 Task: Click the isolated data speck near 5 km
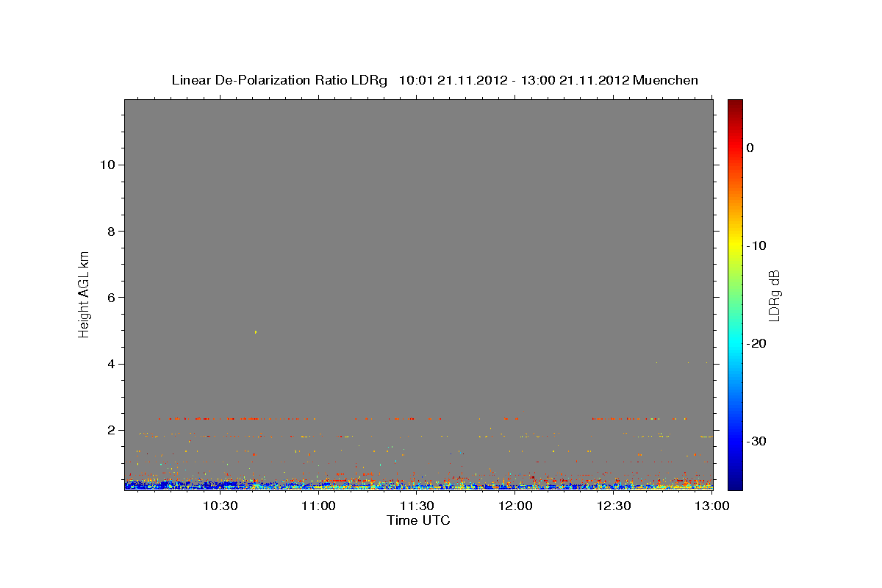256,332
